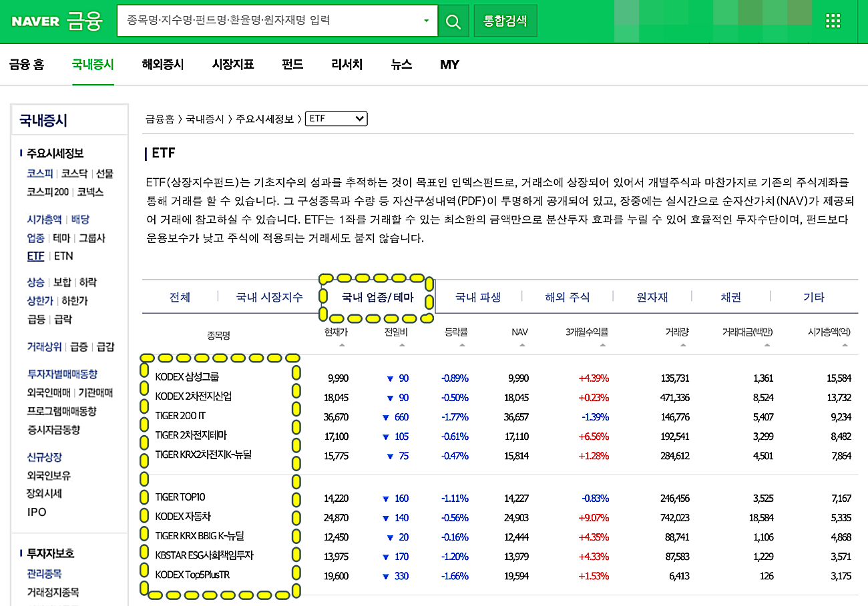868x606 pixels.
Task: Open the grid apps menu icon
Action: pos(833,21)
